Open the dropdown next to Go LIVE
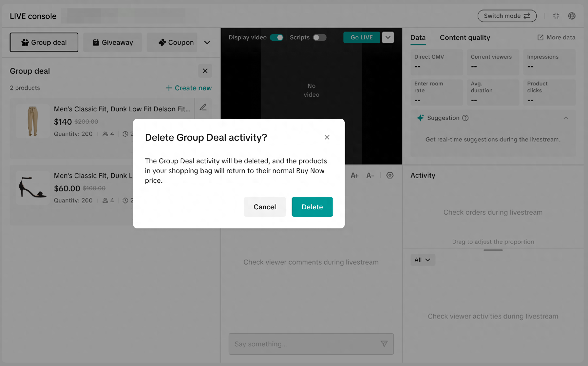 [x=388, y=37]
